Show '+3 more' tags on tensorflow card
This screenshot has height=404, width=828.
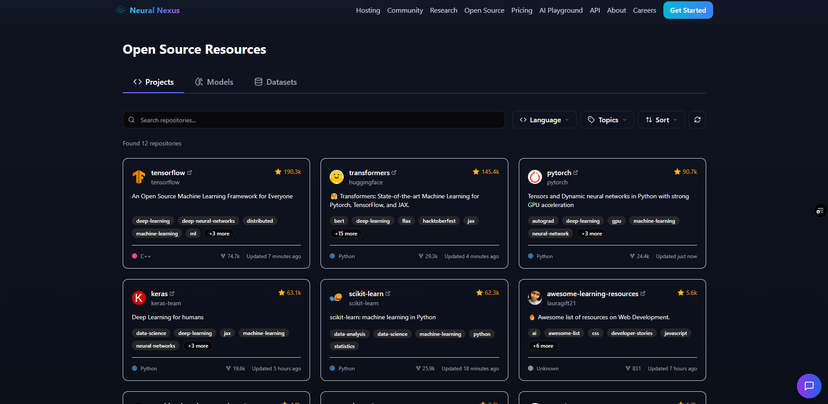pyautogui.click(x=219, y=233)
